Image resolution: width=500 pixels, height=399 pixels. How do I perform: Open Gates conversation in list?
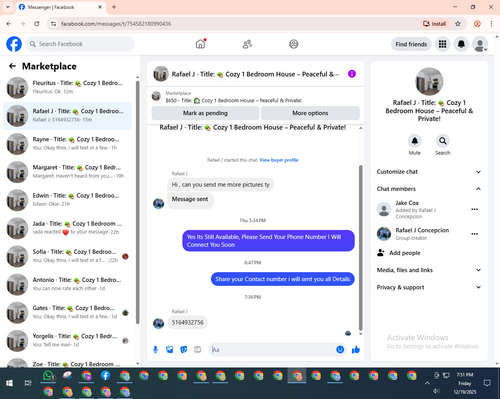click(x=68, y=312)
